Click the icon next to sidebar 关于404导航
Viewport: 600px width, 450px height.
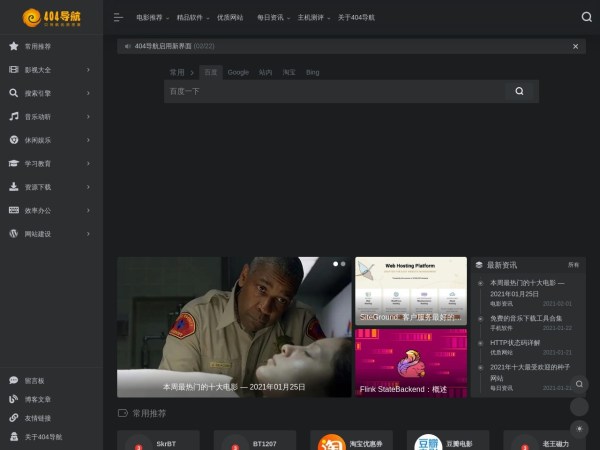point(14,437)
